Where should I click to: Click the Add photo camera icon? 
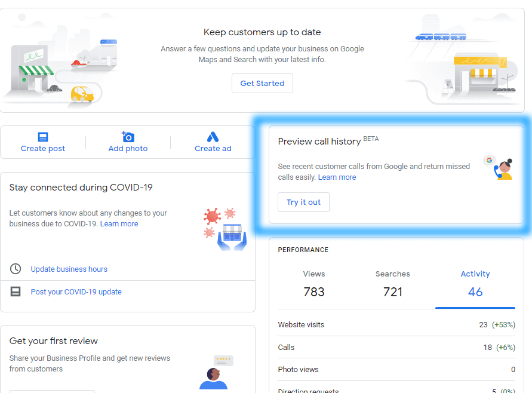tap(127, 136)
